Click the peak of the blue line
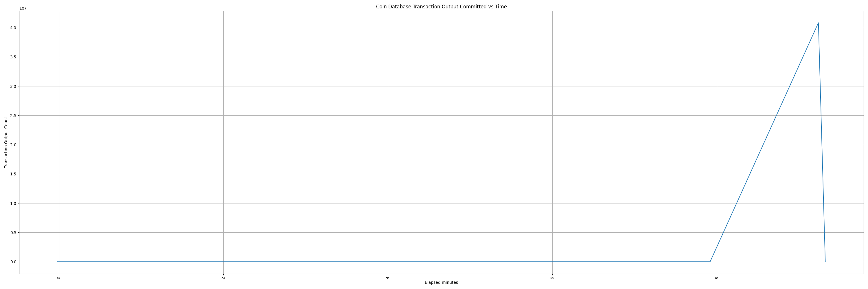 (818, 23)
